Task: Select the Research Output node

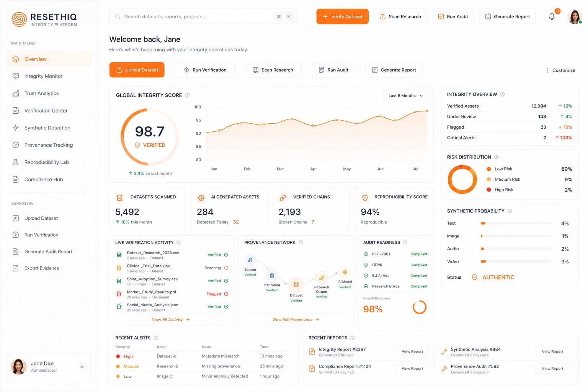Action: (322, 278)
